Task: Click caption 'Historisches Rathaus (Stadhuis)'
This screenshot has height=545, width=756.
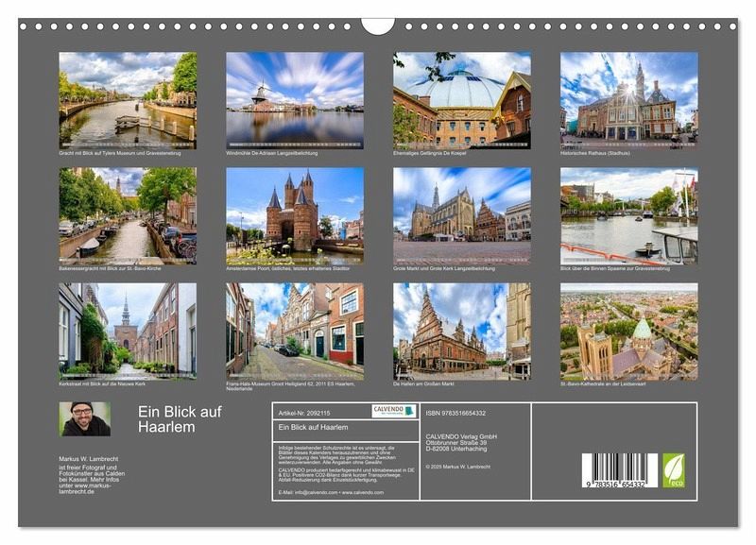Action: pos(595,153)
